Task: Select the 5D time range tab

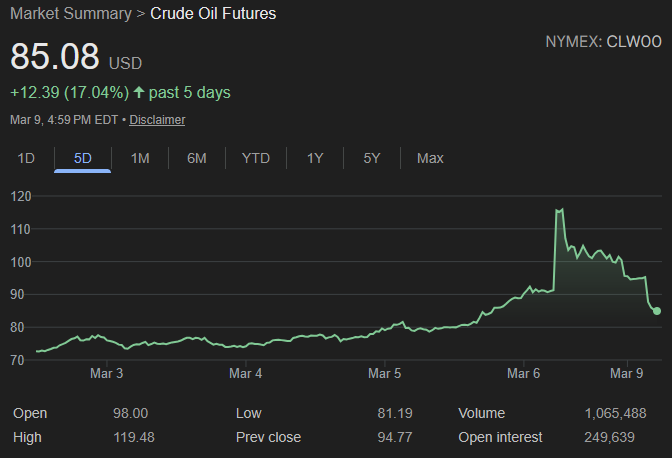Action: 83,158
